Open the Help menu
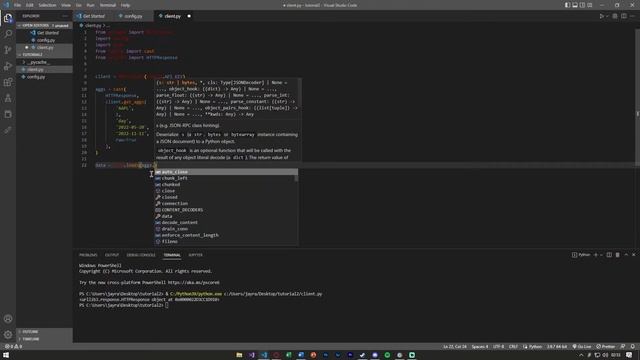 tap(125, 5)
